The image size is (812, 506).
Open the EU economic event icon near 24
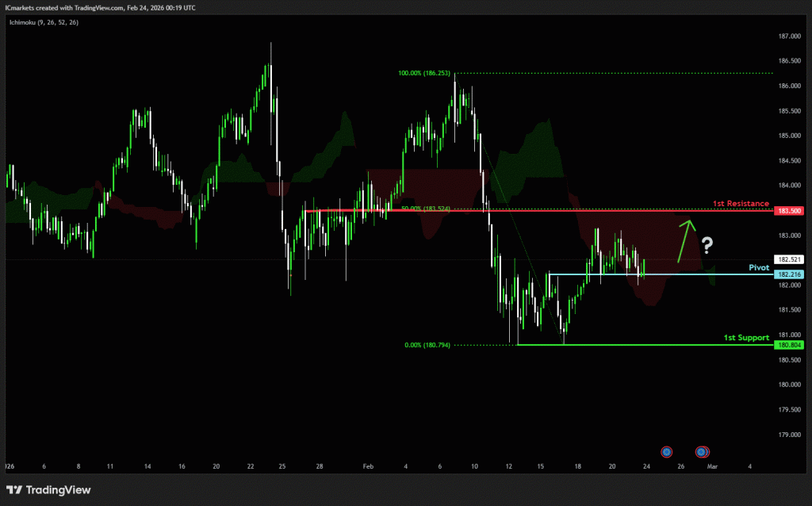(x=666, y=451)
